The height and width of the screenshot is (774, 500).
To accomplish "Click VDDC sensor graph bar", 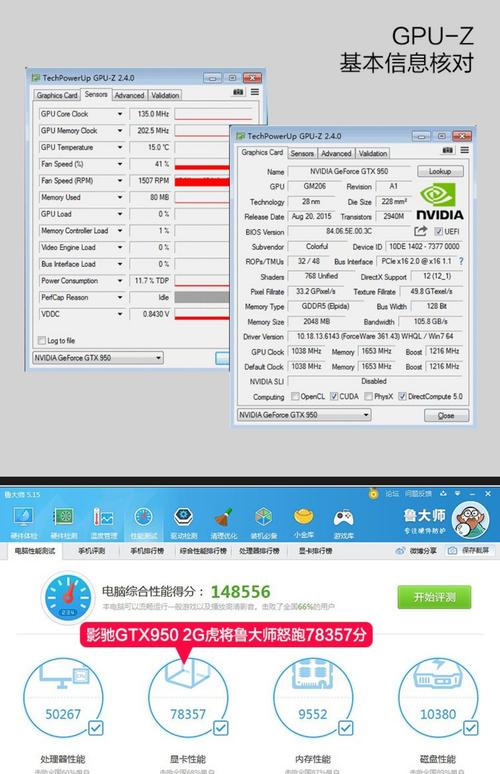I will pyautogui.click(x=201, y=314).
